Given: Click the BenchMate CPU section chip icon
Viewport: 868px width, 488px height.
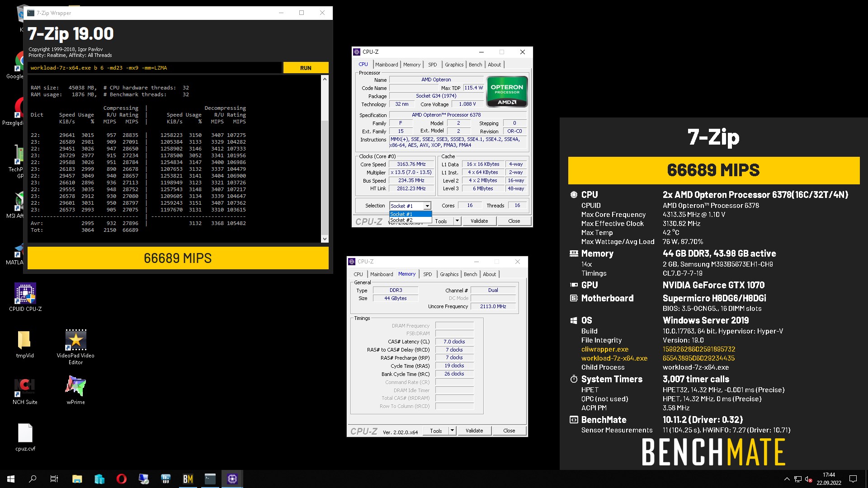Looking at the screenshot, I should point(574,195).
